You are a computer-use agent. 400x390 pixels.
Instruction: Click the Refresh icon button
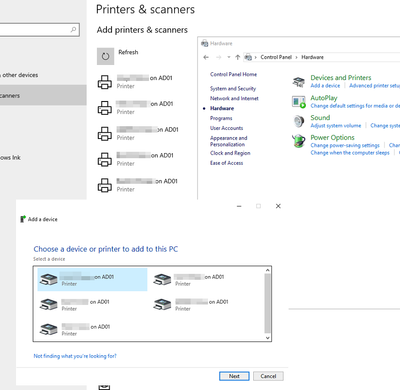105,56
